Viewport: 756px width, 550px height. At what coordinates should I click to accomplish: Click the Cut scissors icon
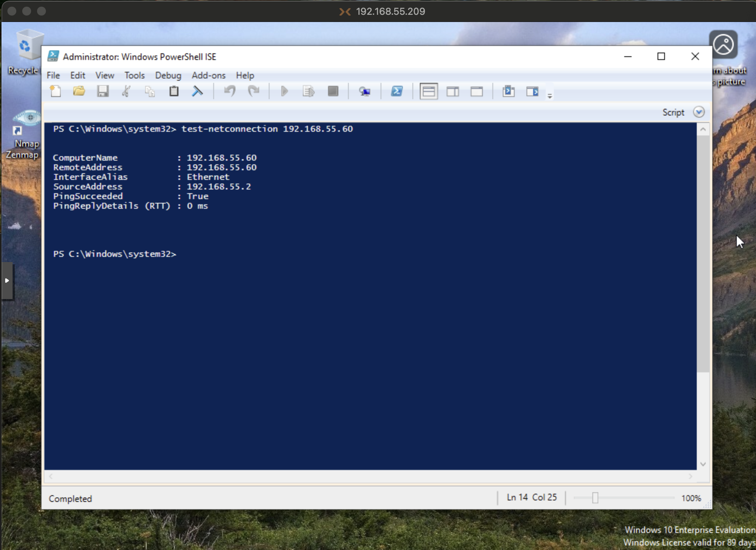[x=126, y=91]
